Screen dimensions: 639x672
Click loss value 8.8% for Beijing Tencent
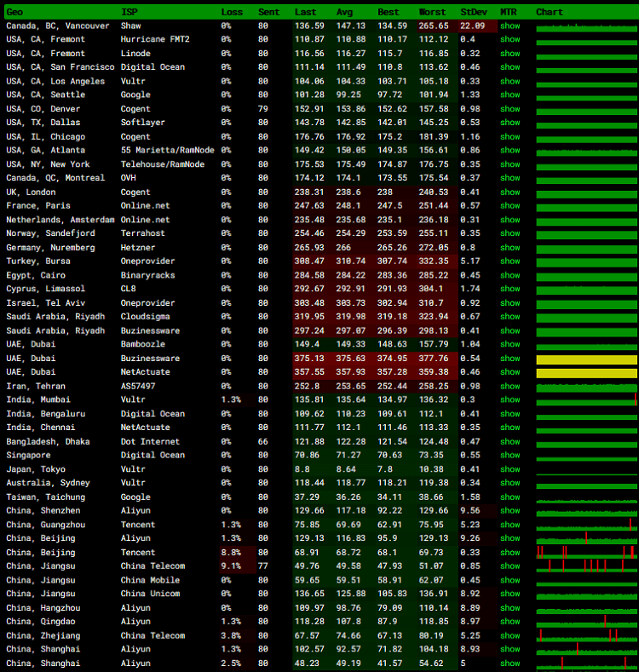coord(231,553)
